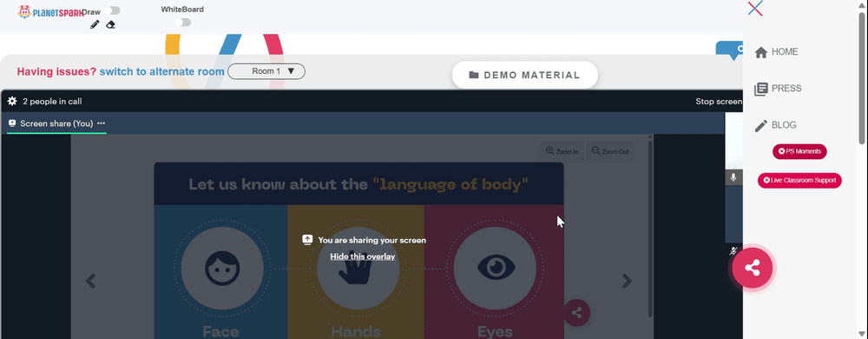Click the PlanetSpark logo

pyautogui.click(x=50, y=11)
